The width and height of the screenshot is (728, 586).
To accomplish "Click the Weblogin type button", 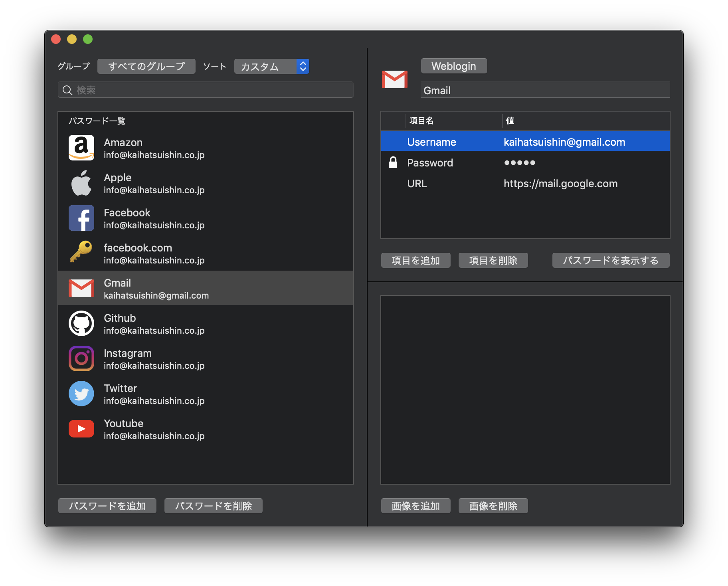I will pyautogui.click(x=454, y=66).
